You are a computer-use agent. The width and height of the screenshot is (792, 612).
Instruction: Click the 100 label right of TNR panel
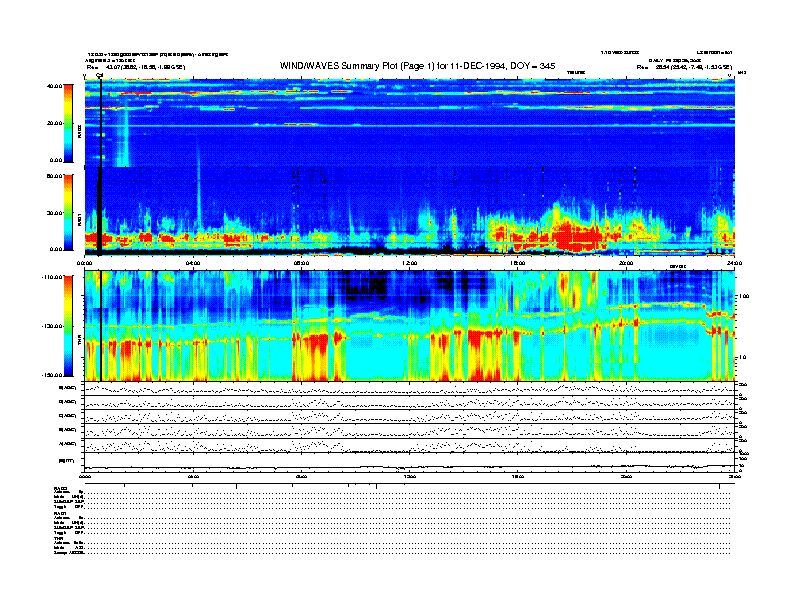pos(744,296)
